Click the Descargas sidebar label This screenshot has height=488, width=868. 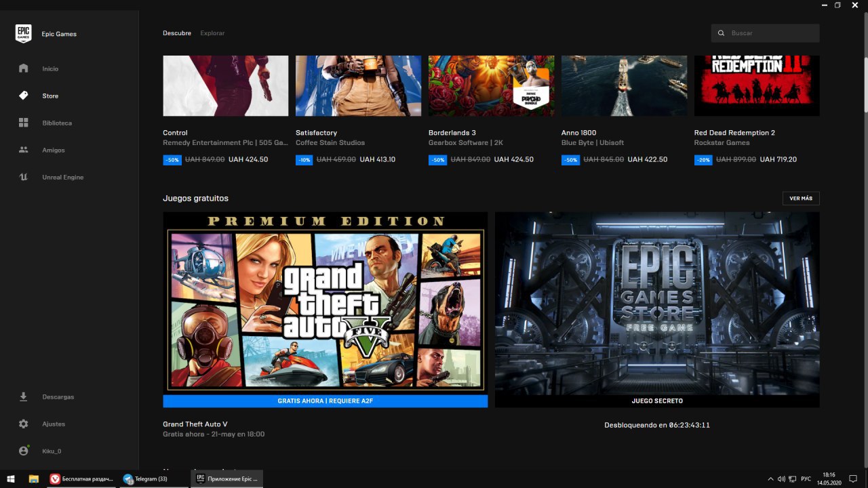(x=58, y=397)
